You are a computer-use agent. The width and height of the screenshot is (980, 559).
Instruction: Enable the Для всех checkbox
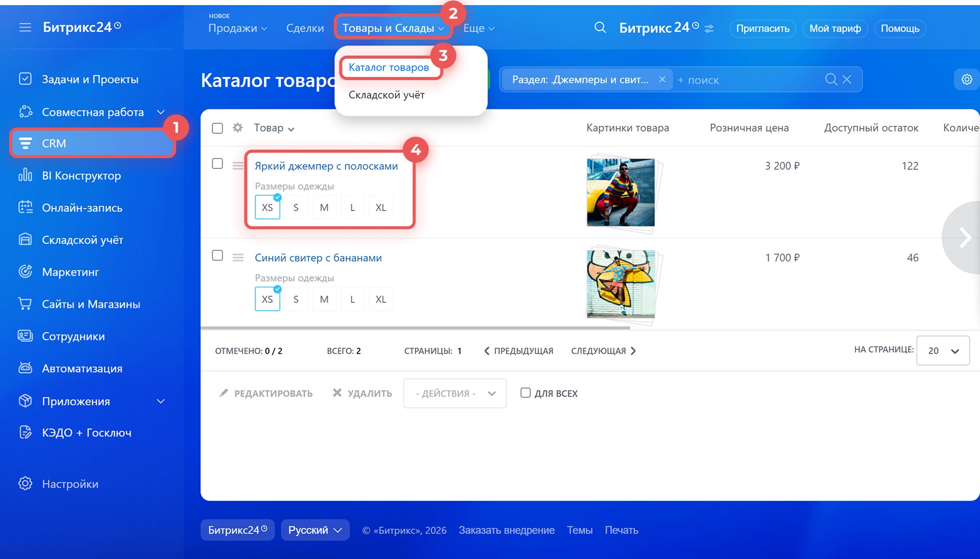[x=525, y=393]
